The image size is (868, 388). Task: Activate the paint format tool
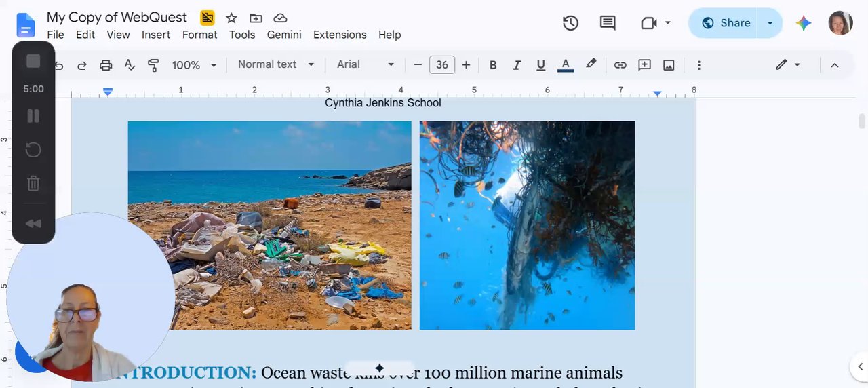click(x=153, y=65)
